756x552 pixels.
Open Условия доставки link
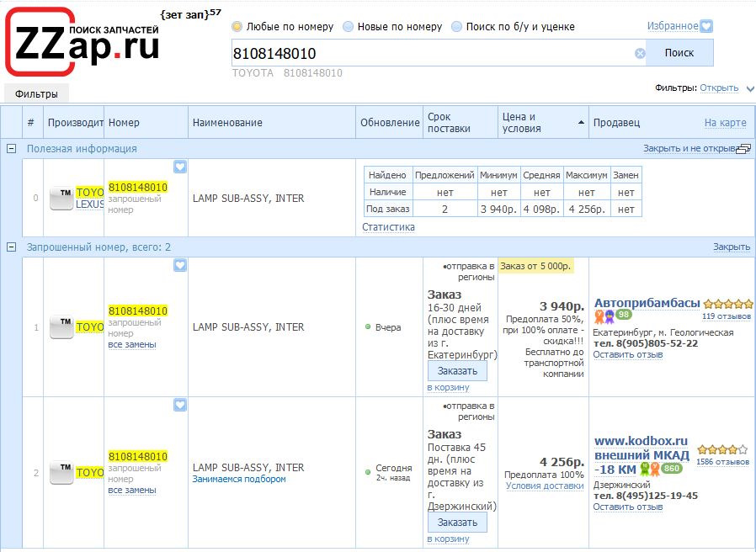click(545, 486)
